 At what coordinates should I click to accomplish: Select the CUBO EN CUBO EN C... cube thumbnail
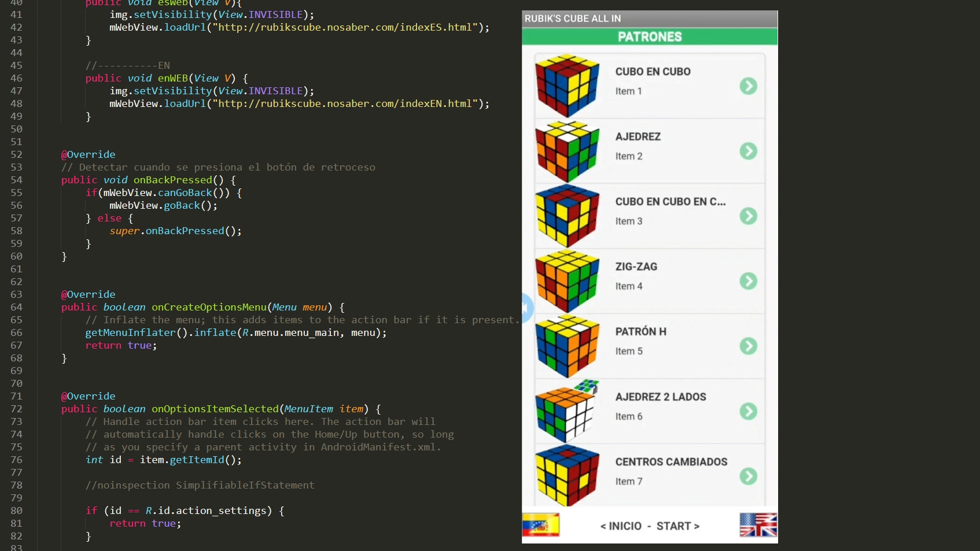pyautogui.click(x=567, y=216)
